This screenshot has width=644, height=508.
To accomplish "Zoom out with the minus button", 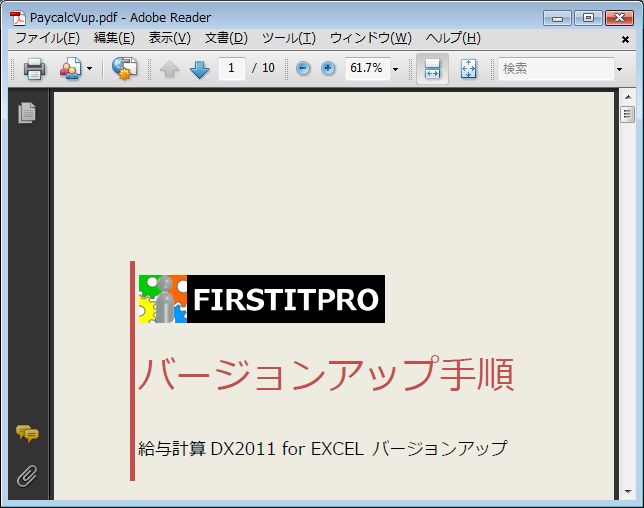I will click(303, 68).
